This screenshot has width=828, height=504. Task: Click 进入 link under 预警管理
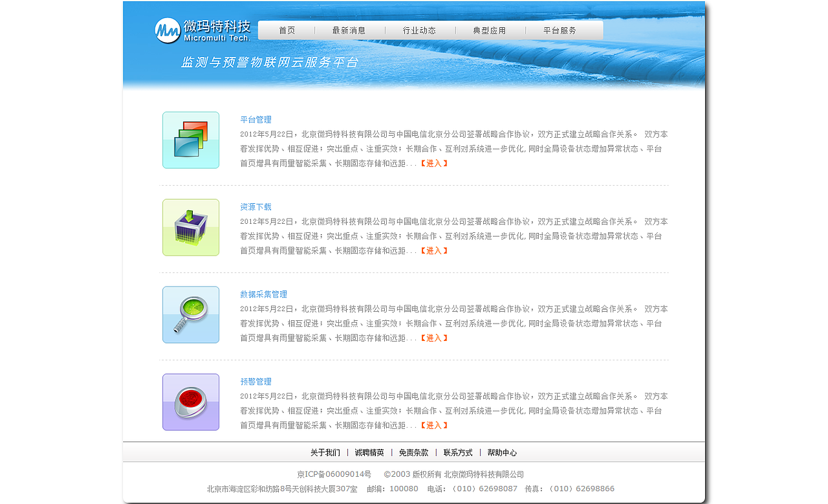click(434, 426)
